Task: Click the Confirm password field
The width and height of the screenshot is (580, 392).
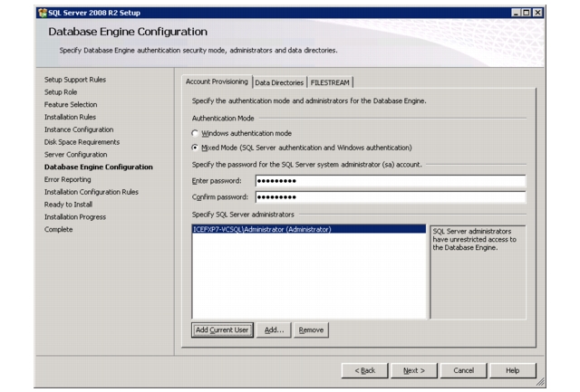Action: [391, 197]
